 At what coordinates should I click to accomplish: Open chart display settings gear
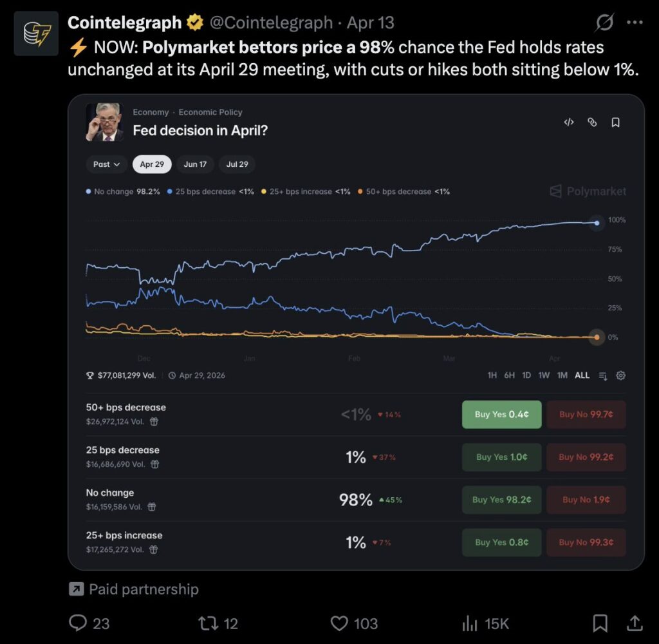(x=620, y=375)
